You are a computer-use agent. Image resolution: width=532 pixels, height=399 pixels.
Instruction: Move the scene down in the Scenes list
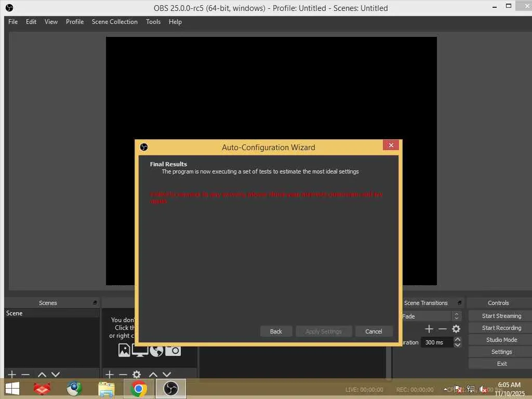(x=56, y=375)
